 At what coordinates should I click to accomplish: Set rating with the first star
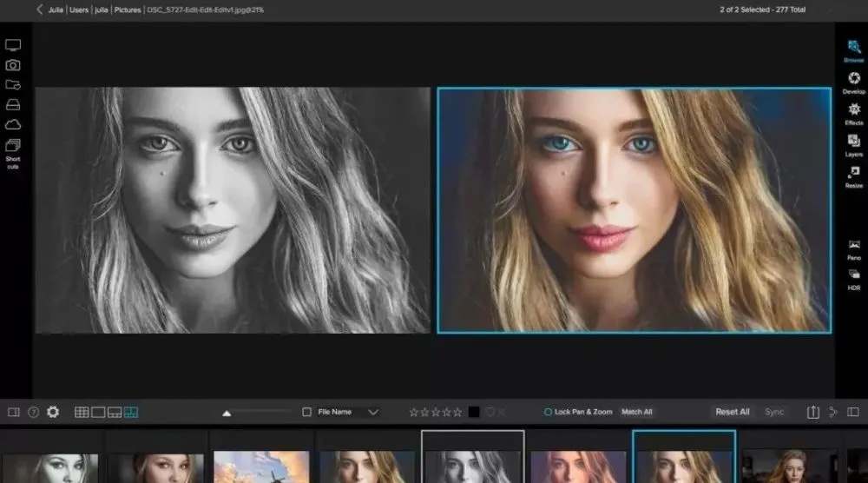point(413,412)
